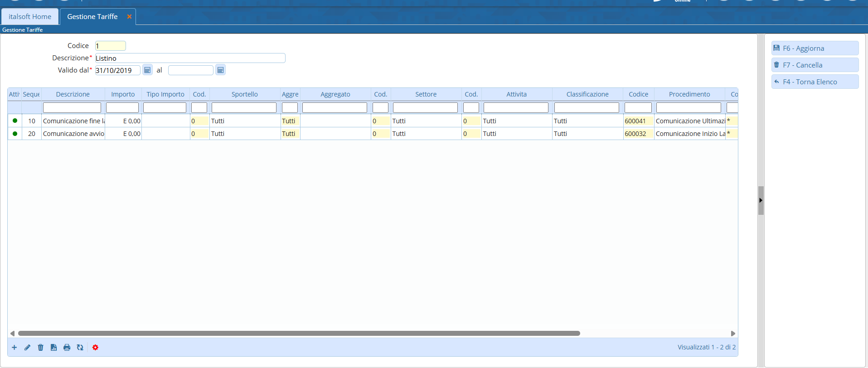Click the export report file icon
The height and width of the screenshot is (368, 868).
pyautogui.click(x=54, y=348)
